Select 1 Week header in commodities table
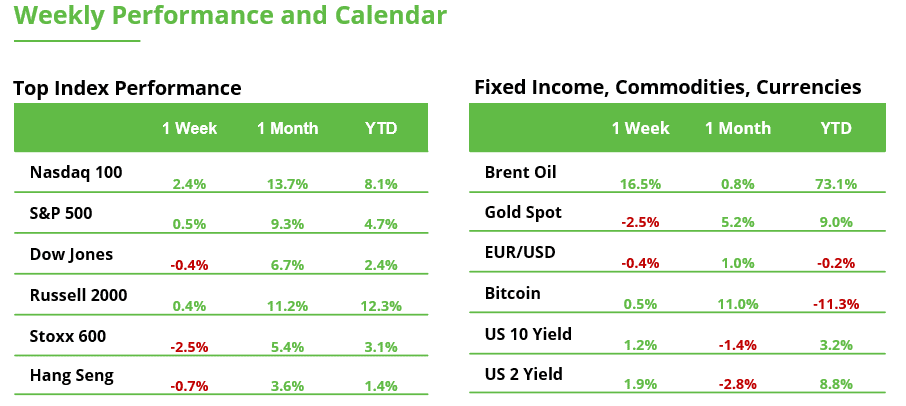The height and width of the screenshot is (406, 906). 640,128
